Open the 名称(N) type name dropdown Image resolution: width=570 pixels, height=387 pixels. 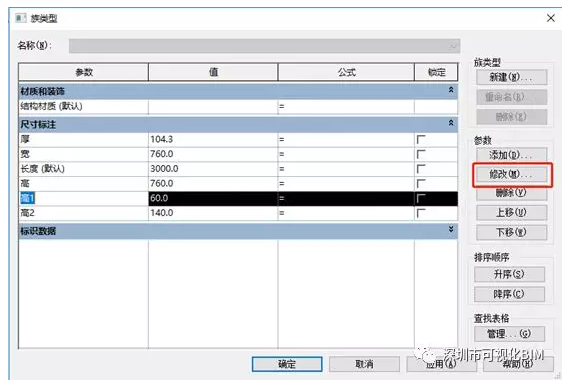click(x=264, y=46)
